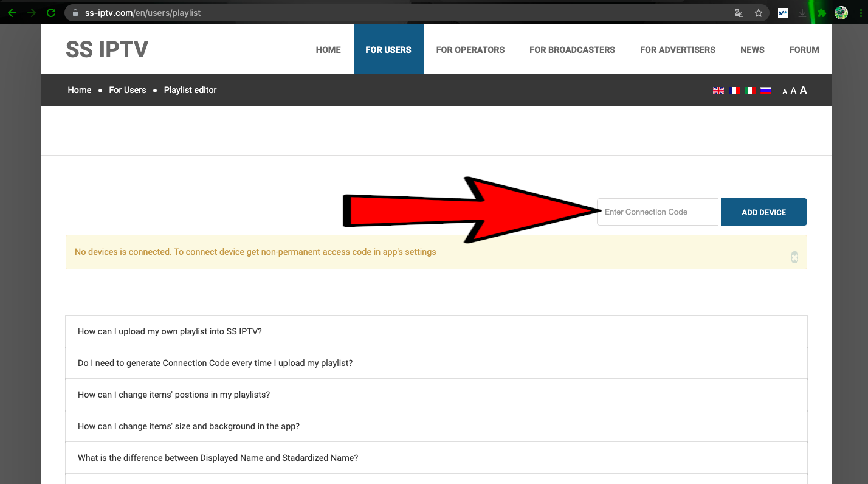The image size is (868, 484).
Task: Click the UK flag for English
Action: tap(718, 91)
